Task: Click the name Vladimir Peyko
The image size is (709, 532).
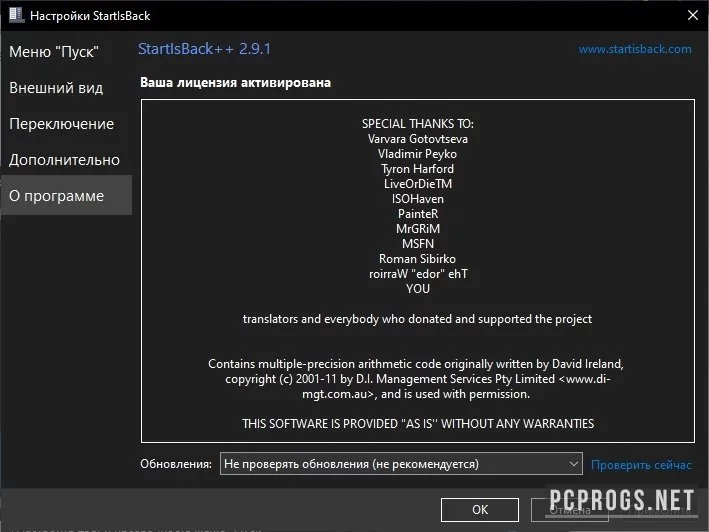Action: click(418, 154)
